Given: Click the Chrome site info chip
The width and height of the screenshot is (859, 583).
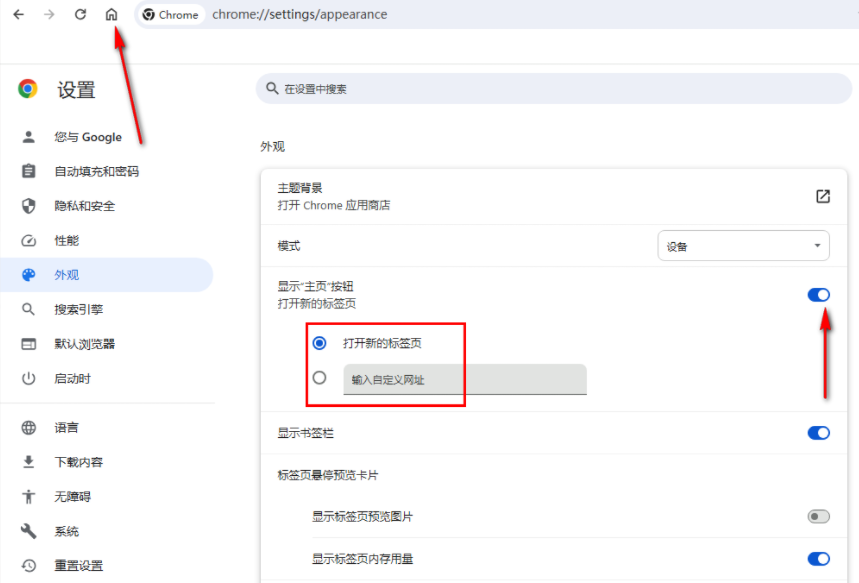Looking at the screenshot, I should click(x=170, y=15).
